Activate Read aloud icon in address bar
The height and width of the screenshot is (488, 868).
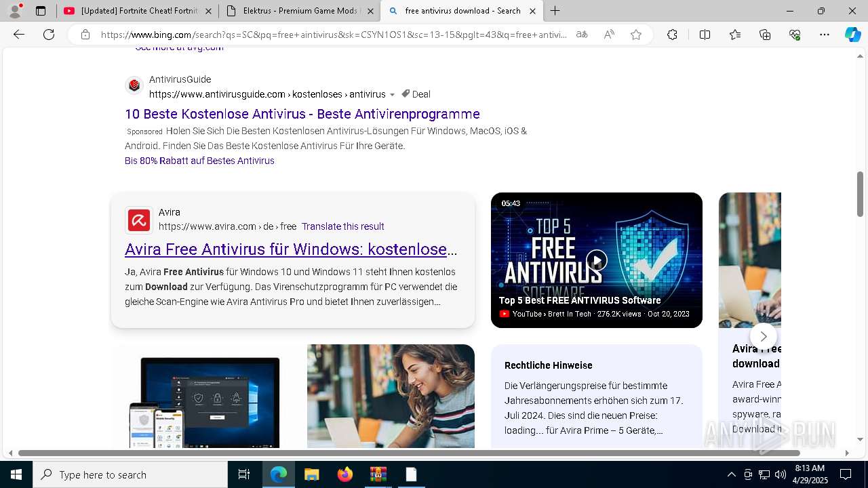(609, 35)
